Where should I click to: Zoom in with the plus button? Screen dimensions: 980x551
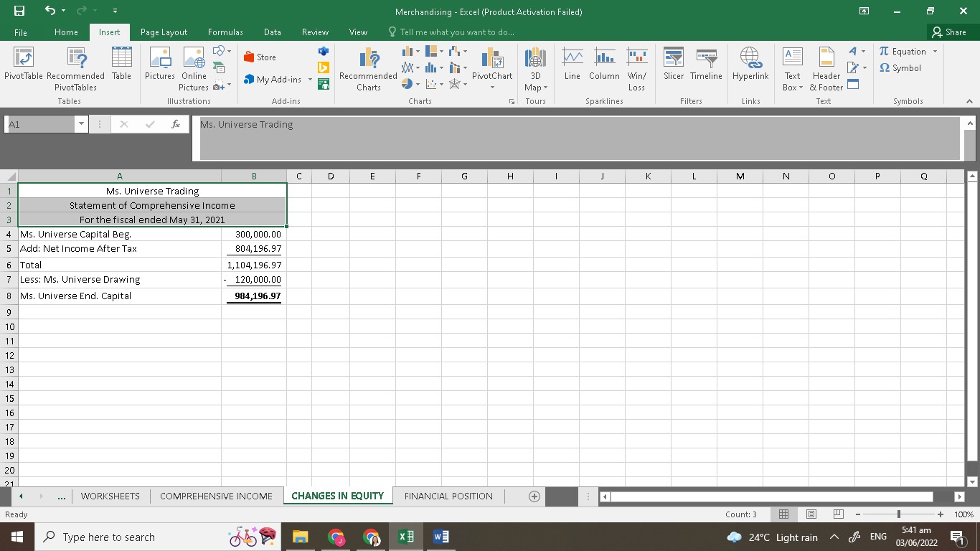(941, 514)
